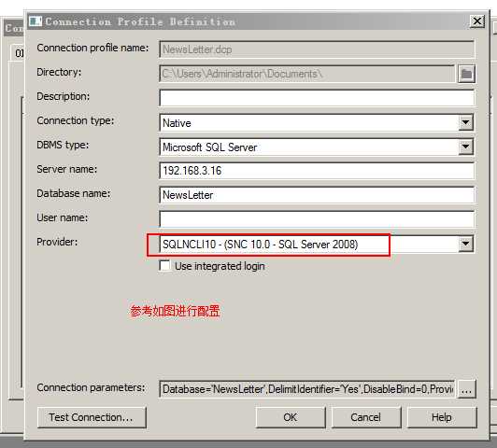Click the Microsoft SQL Server combo box
The width and height of the screenshot is (497, 448).
click(317, 147)
